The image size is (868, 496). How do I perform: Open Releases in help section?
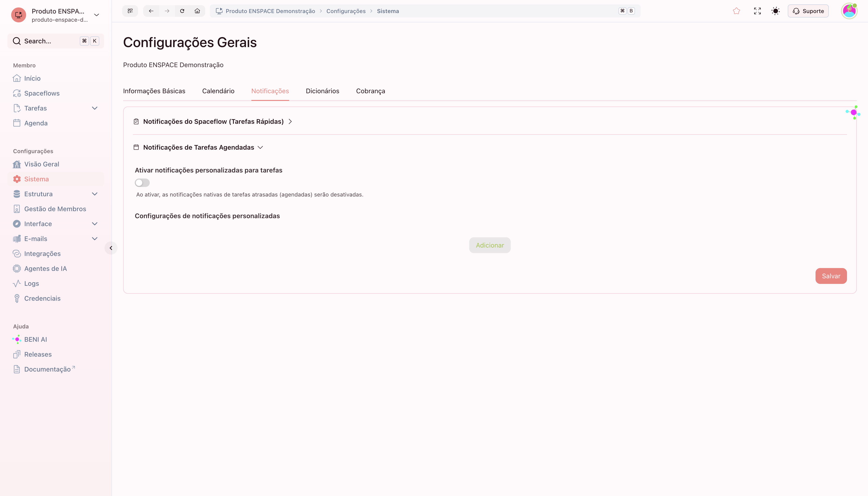(56, 354)
